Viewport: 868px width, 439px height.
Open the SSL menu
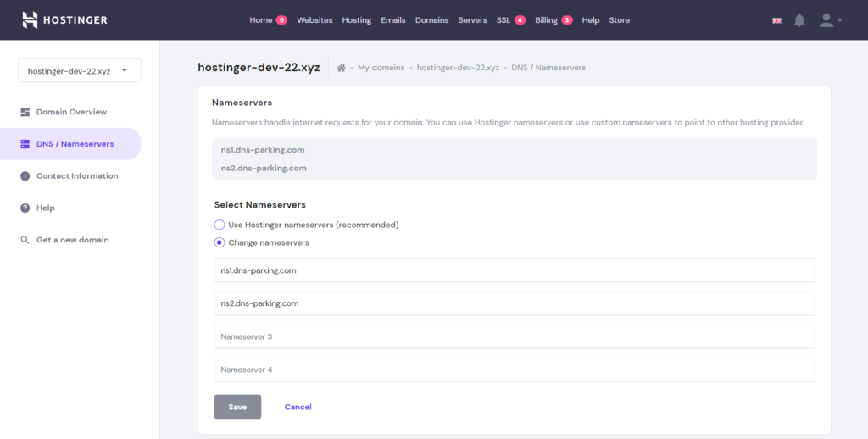point(504,20)
